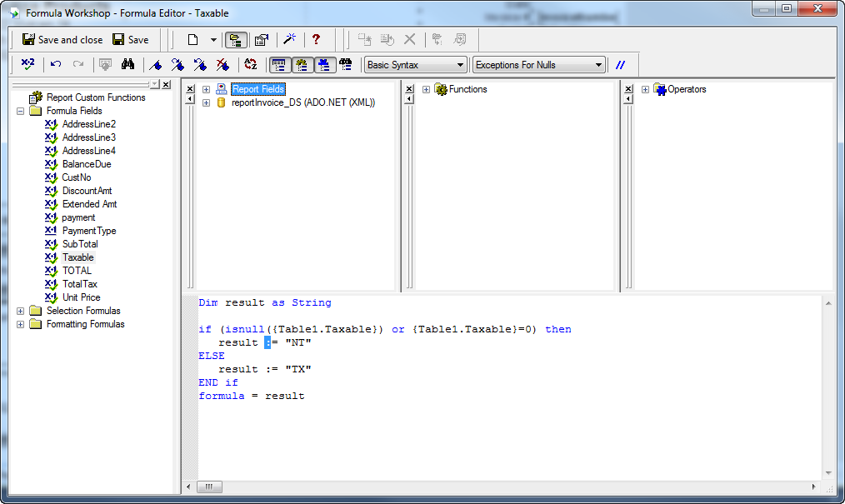Image resolution: width=845 pixels, height=504 pixels.
Task: Open the dropdown arrow next to New
Action: (213, 40)
